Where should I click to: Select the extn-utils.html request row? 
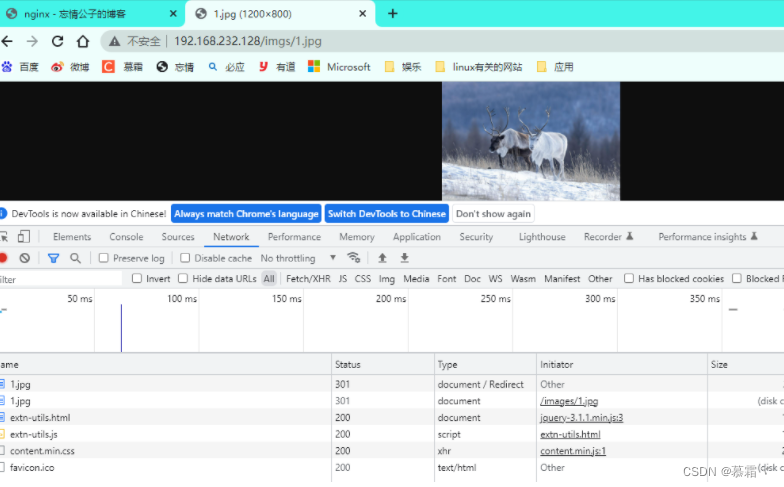(x=392, y=418)
